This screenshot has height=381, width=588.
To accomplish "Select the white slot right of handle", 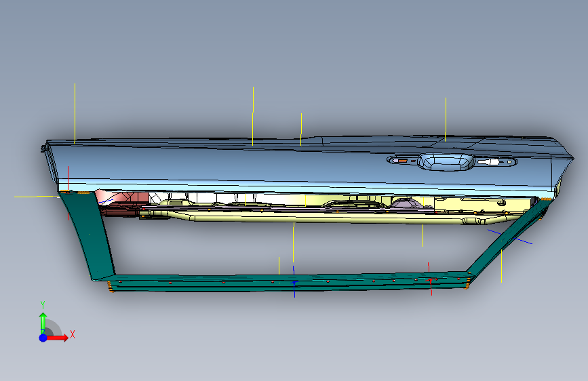I will click(488, 162).
